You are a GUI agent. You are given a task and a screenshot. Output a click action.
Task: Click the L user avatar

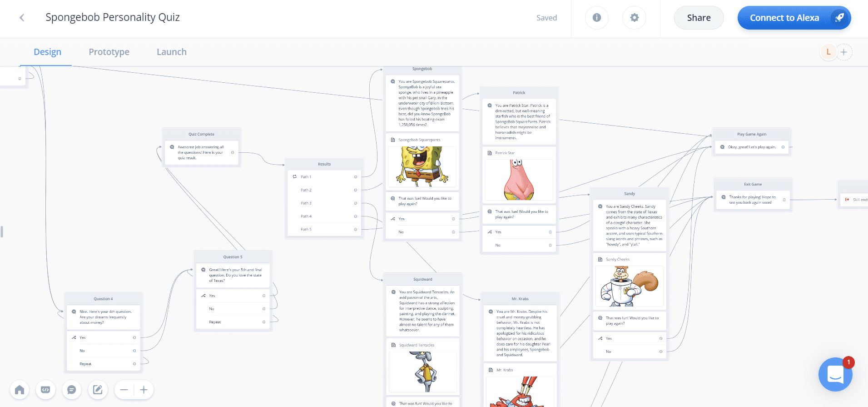tap(828, 52)
